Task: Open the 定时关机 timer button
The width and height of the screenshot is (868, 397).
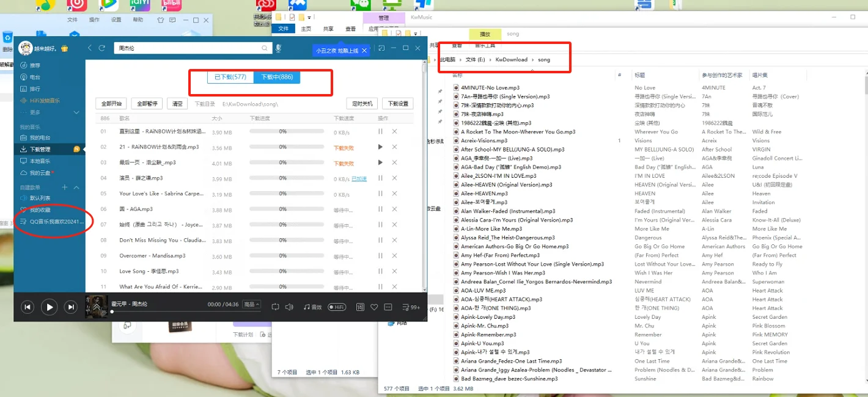Action: point(362,104)
